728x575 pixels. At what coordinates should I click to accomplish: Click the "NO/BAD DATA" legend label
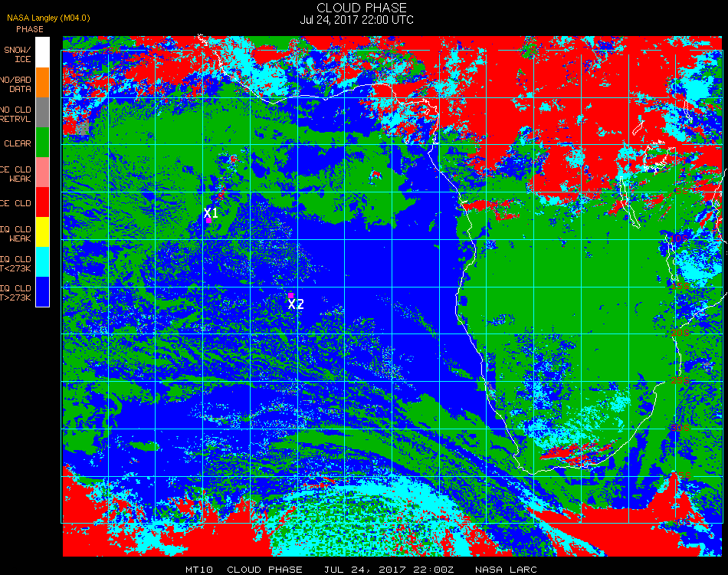click(15, 84)
